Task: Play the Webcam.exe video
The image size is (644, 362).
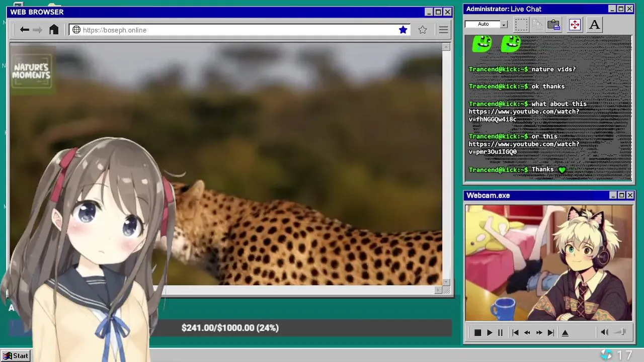Action: coord(489,332)
